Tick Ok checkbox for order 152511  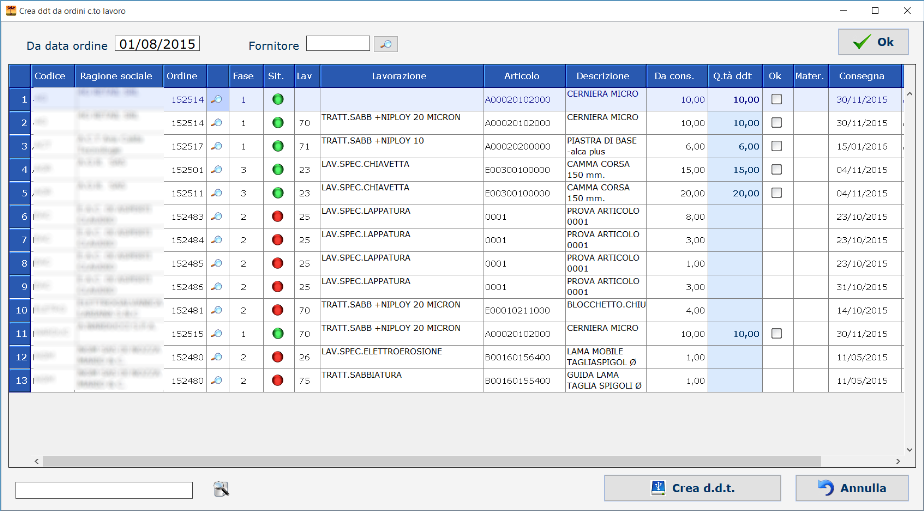(777, 193)
